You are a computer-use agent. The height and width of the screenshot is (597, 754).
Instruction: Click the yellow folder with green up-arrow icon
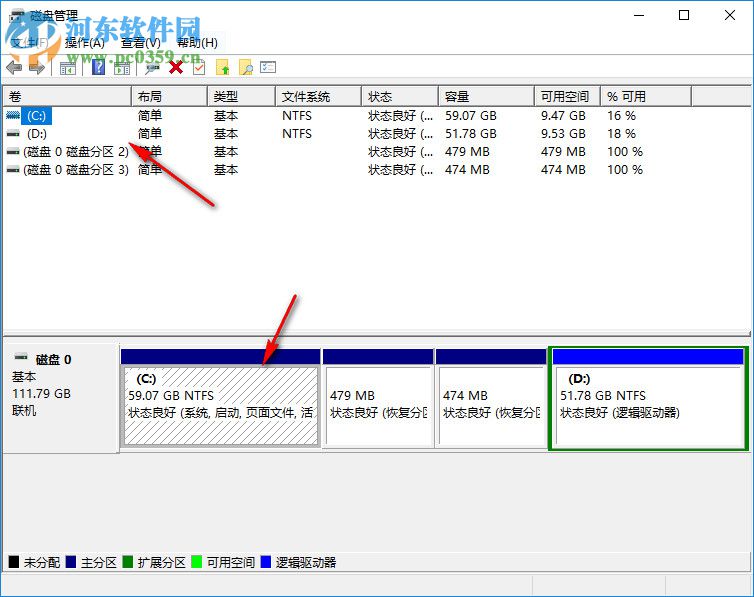click(223, 68)
